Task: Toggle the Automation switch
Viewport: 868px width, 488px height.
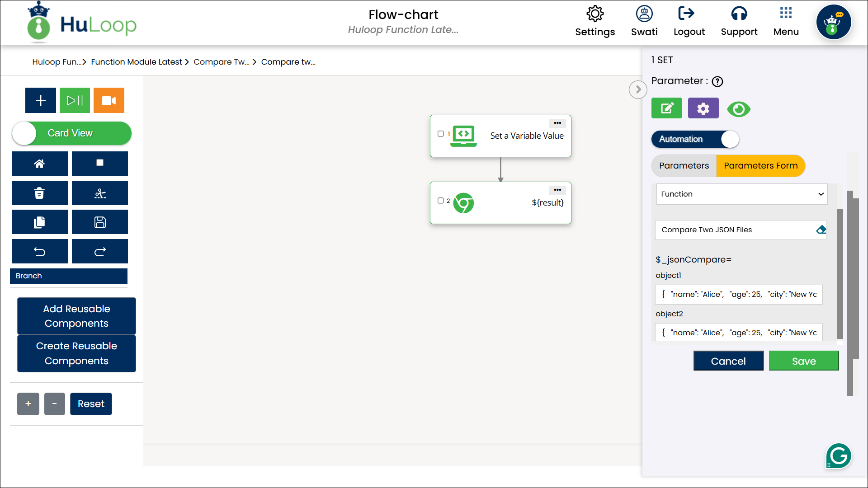Action: [695, 139]
